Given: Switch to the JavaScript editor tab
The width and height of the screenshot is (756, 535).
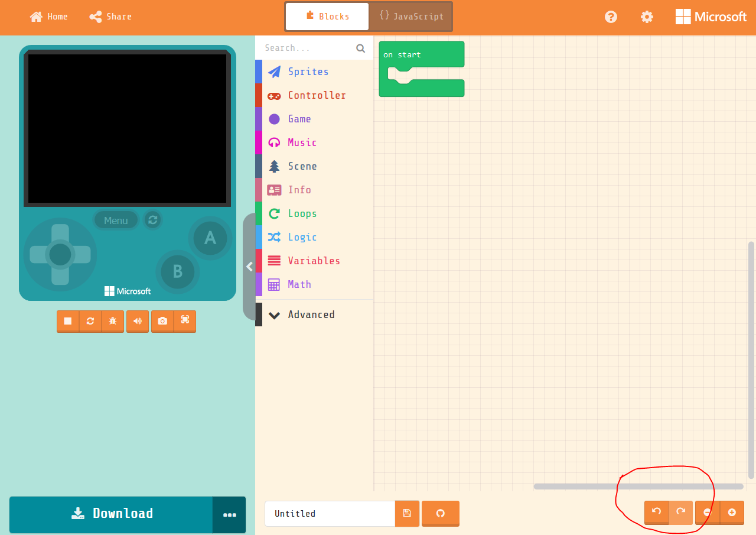Looking at the screenshot, I should coord(411,17).
